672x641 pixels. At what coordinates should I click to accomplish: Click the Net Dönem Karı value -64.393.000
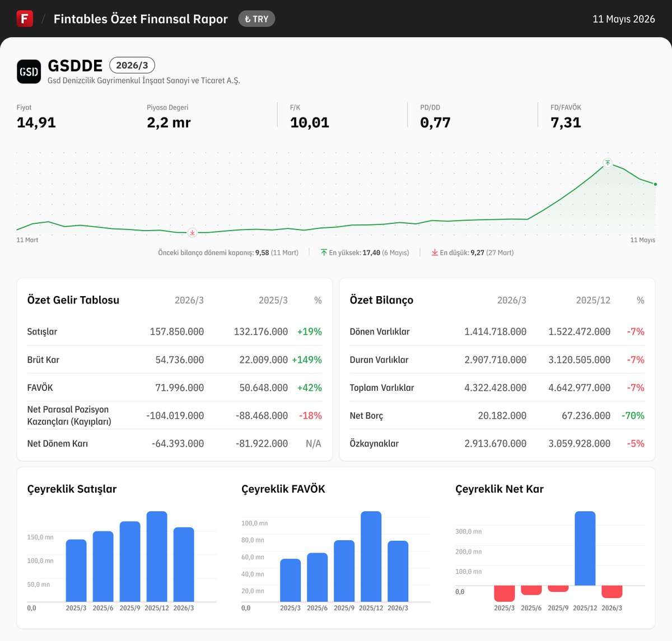click(x=178, y=443)
